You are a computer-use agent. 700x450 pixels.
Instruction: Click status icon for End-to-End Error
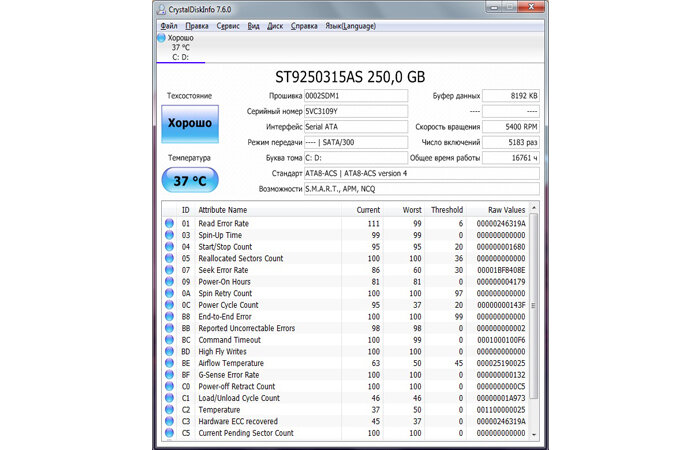(x=169, y=317)
